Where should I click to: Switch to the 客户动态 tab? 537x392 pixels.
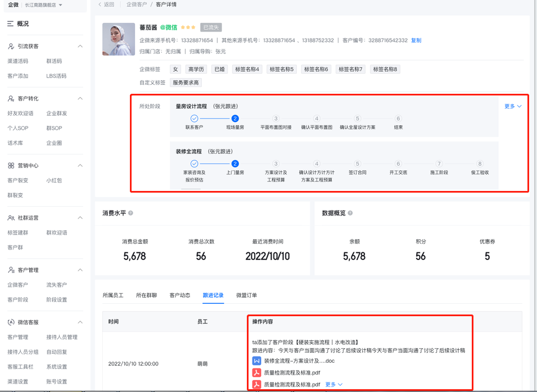click(180, 295)
